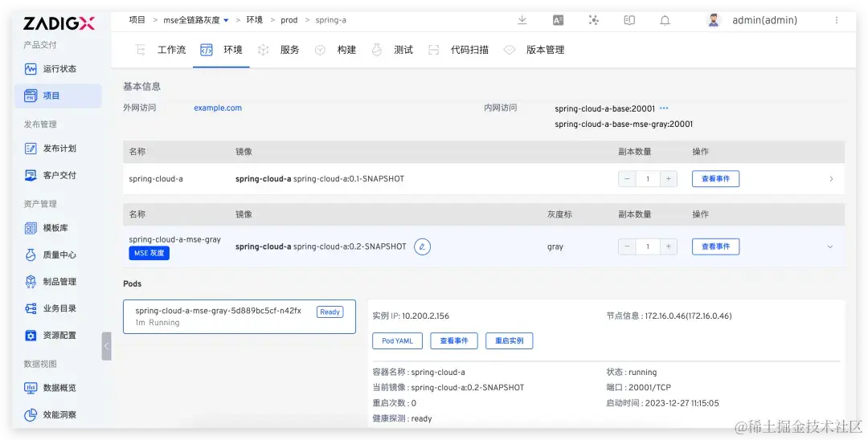Click spring-cloud-a-base-mse-gray:20001 address

[624, 124]
